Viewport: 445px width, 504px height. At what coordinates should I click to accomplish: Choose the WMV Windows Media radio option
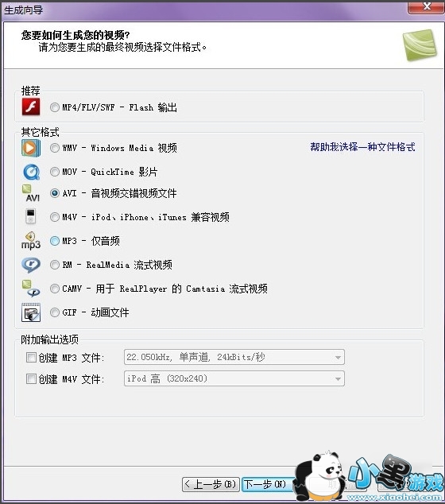(x=55, y=148)
